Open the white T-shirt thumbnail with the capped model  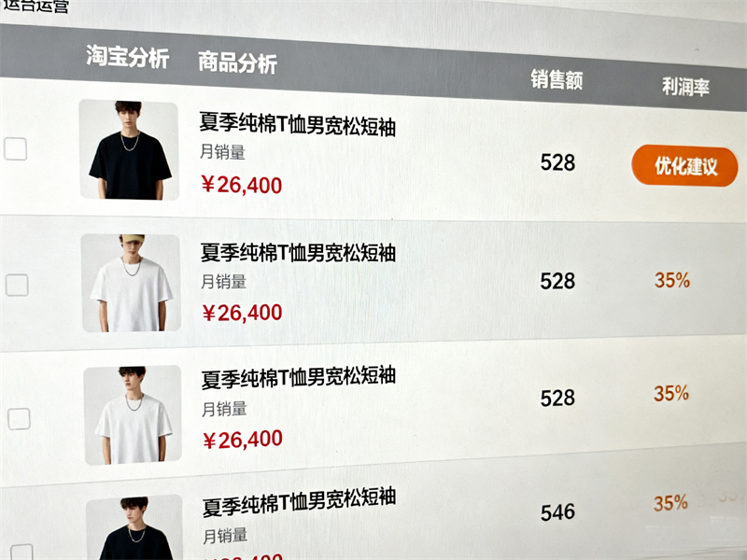tap(131, 283)
